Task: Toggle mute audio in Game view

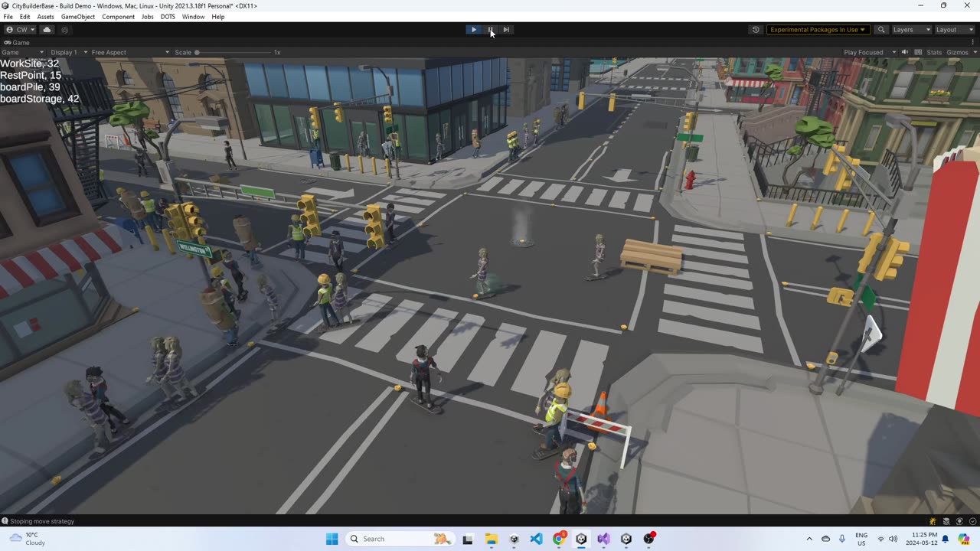Action: click(904, 52)
